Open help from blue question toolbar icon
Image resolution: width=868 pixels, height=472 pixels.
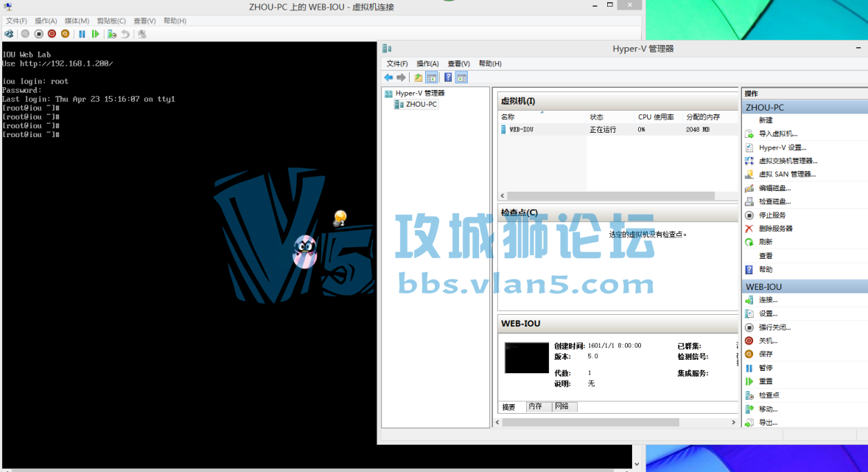(448, 77)
